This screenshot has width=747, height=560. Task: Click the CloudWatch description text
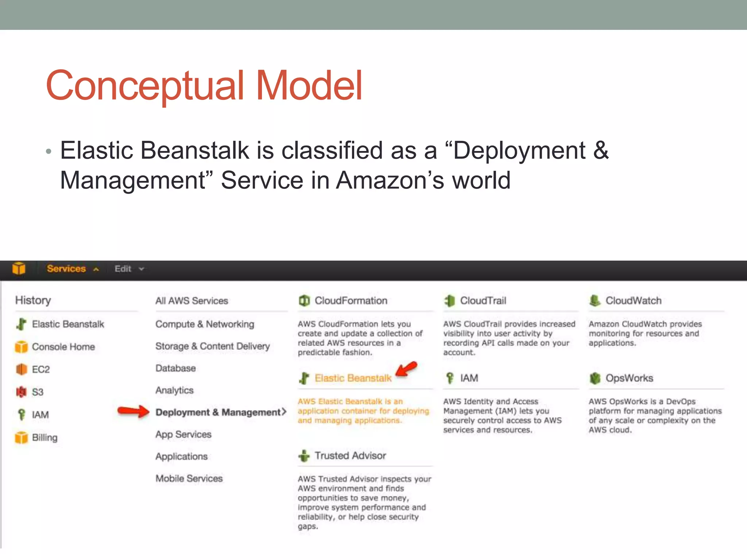coord(645,333)
